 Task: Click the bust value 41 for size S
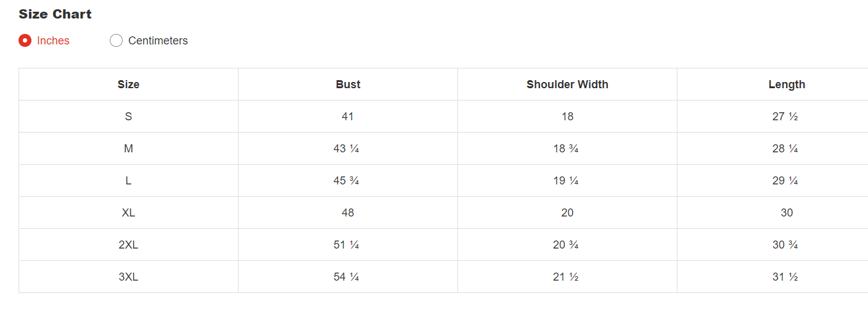pos(348,117)
